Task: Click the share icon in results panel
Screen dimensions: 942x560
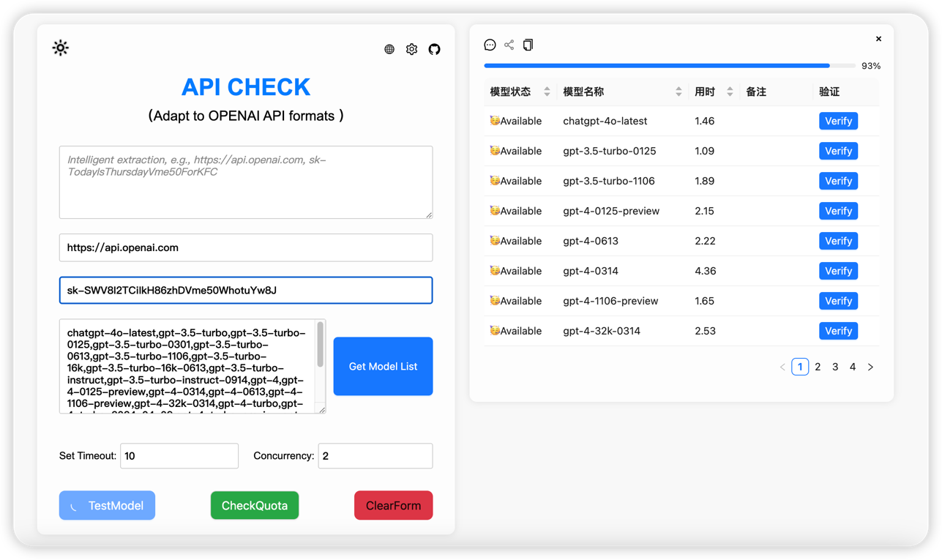Action: pos(509,45)
